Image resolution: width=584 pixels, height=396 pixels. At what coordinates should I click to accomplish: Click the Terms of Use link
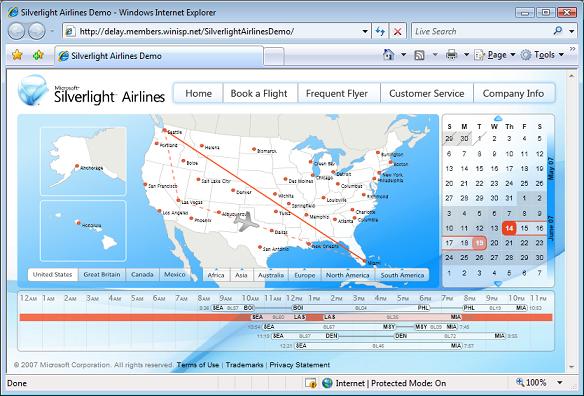coord(198,365)
